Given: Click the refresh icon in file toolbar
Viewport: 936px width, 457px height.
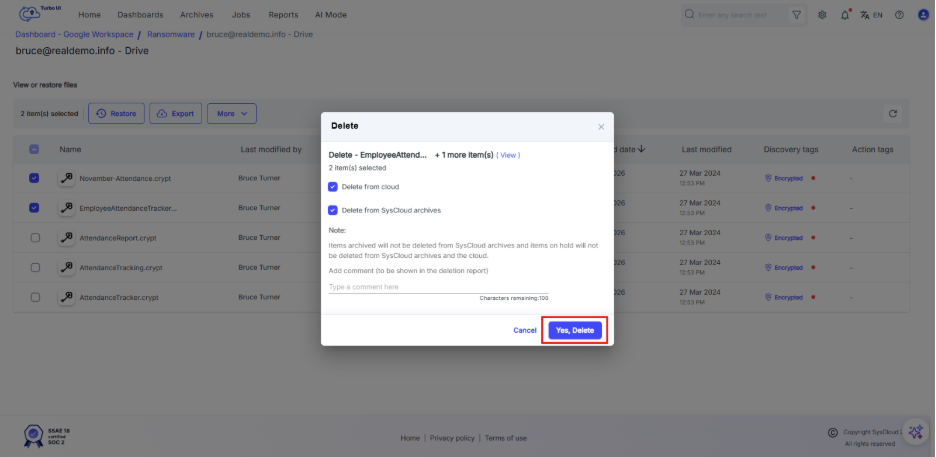Looking at the screenshot, I should [x=893, y=114].
